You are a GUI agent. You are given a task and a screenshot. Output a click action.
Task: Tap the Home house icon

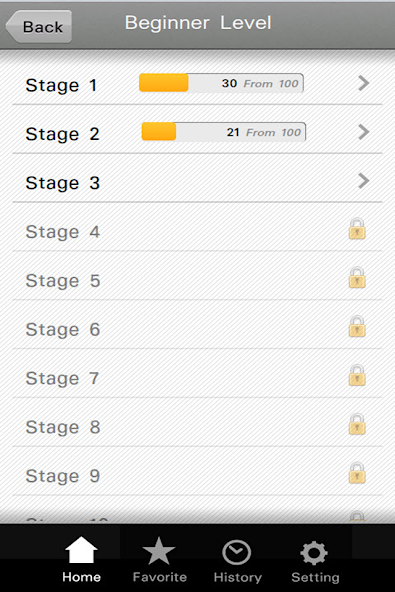click(81, 550)
